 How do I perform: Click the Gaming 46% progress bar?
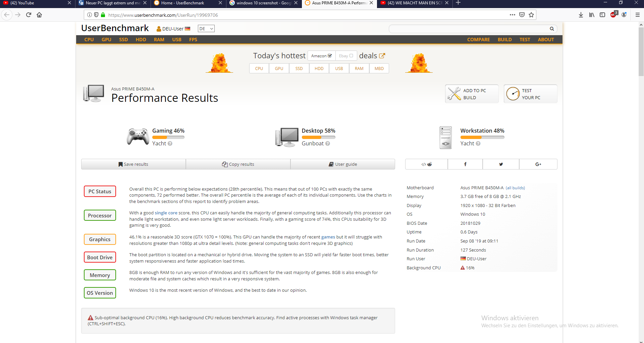[x=168, y=137]
